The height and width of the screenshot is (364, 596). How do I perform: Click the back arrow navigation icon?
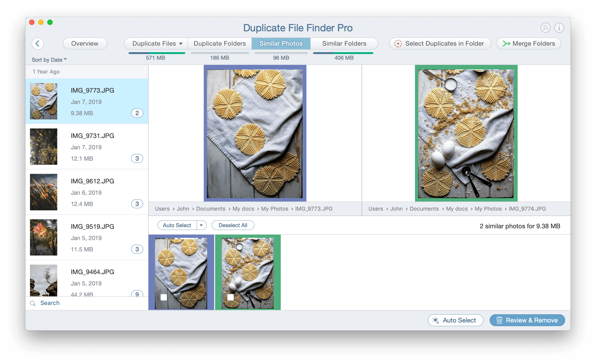point(37,42)
